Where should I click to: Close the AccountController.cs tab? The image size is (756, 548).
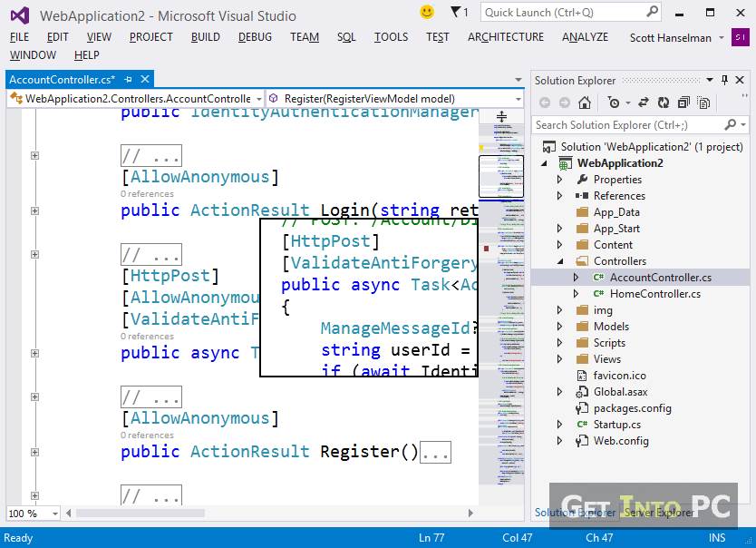coord(145,79)
